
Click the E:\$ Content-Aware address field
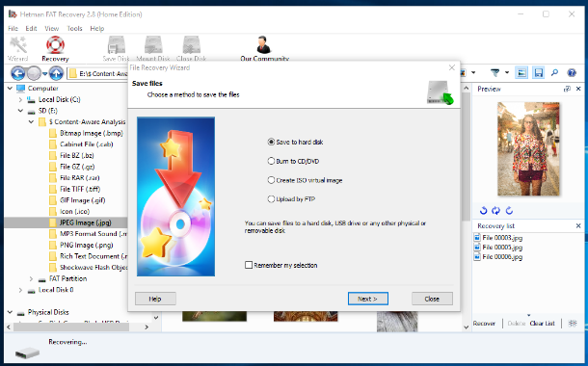coord(98,73)
